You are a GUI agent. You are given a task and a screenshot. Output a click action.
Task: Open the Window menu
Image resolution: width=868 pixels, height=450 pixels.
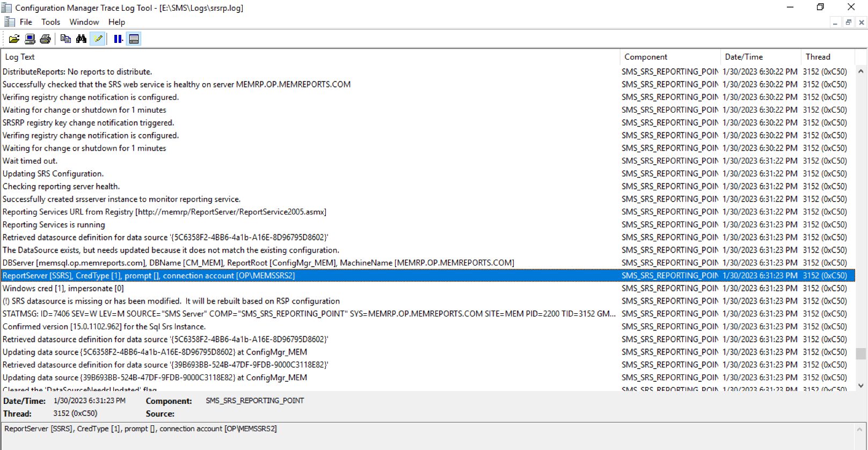(84, 22)
